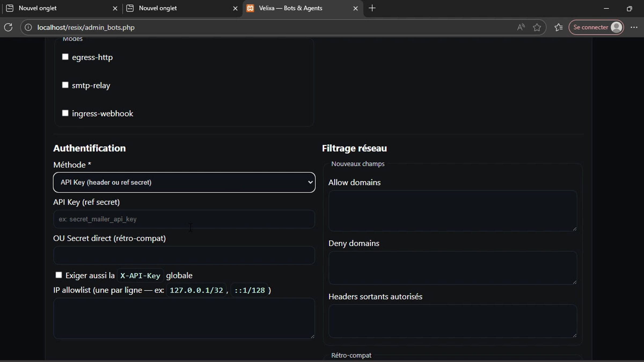Open browser settings three-dots menu
This screenshot has height=362, width=644.
pos(634,27)
